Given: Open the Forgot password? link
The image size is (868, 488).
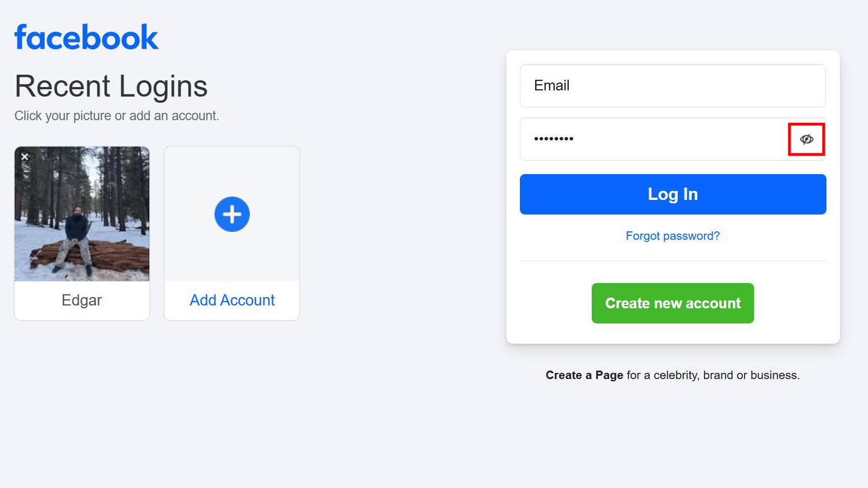Looking at the screenshot, I should point(673,236).
